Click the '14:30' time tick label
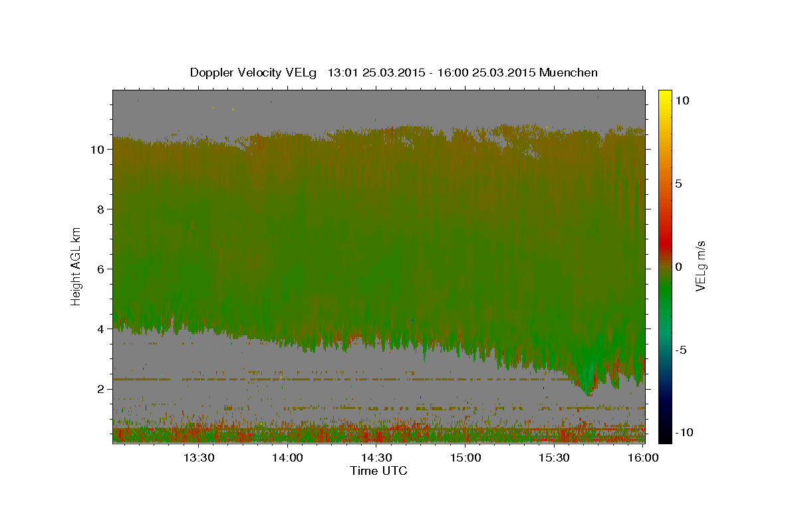798x532 pixels. tap(376, 458)
